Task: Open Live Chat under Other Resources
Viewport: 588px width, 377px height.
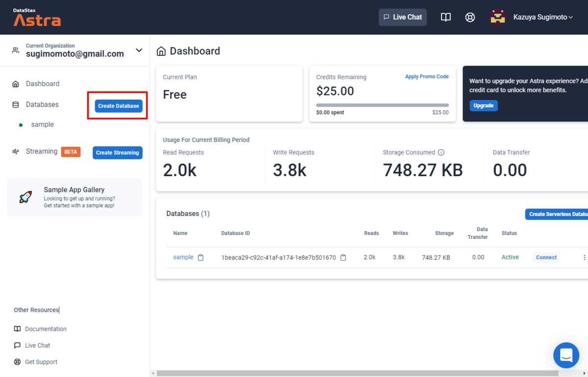Action: [38, 345]
